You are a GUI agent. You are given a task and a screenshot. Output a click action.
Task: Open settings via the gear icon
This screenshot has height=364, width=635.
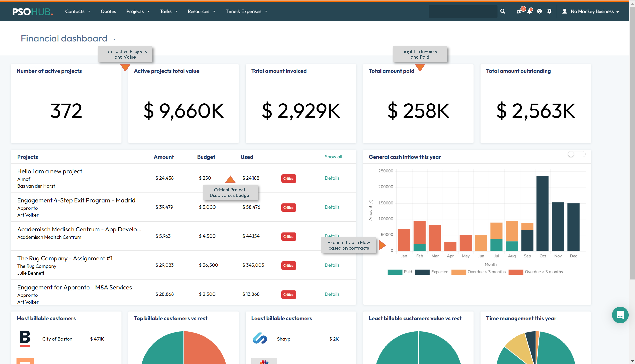550,11
